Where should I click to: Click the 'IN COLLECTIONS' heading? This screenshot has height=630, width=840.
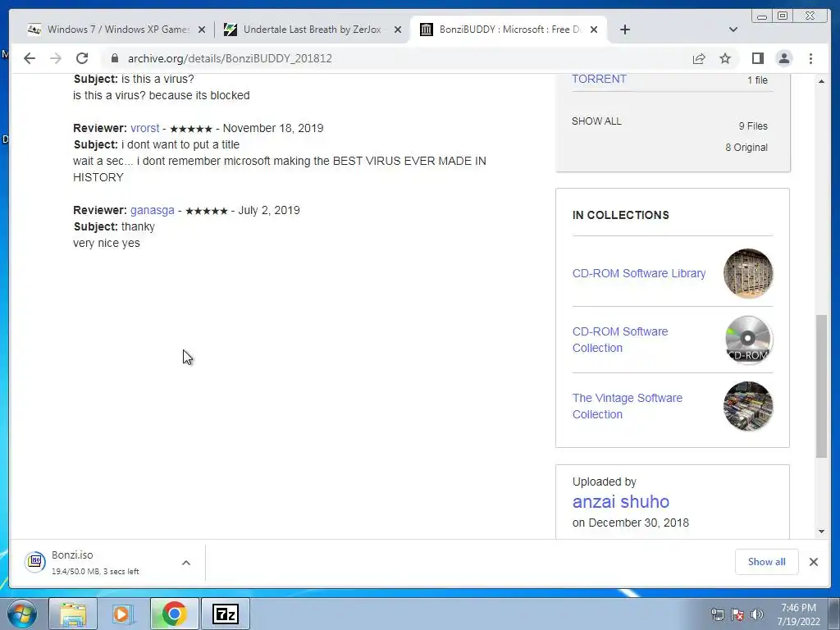point(620,215)
